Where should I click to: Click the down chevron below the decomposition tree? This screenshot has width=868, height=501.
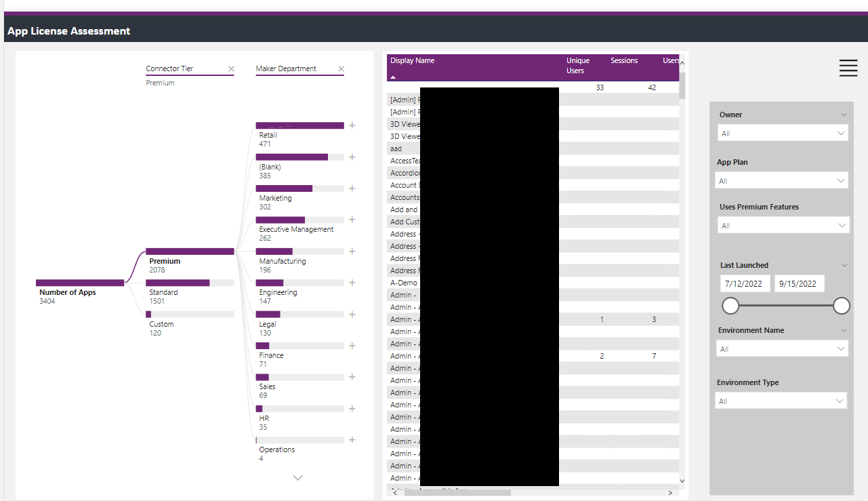[297, 477]
